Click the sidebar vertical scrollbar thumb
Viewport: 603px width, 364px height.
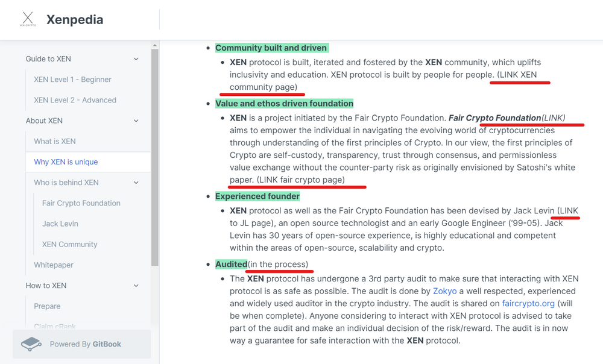(x=154, y=157)
